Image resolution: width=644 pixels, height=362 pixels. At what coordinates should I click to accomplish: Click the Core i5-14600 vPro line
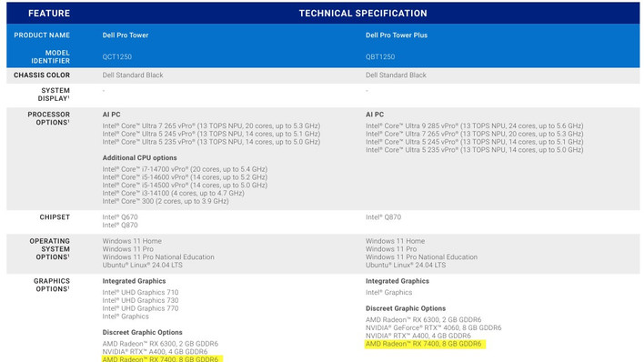(x=185, y=177)
